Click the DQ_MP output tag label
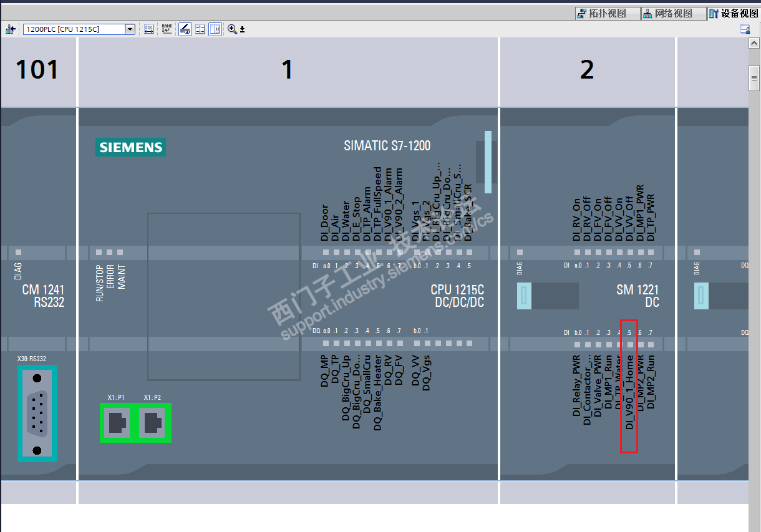 click(324, 371)
